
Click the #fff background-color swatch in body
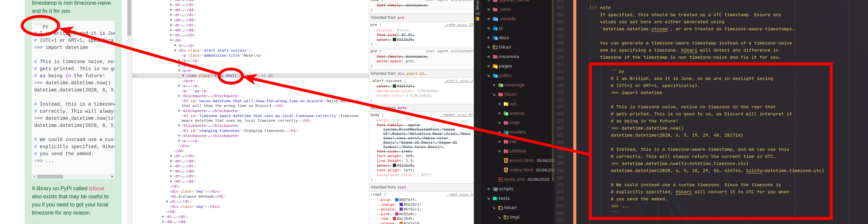click(419, 175)
